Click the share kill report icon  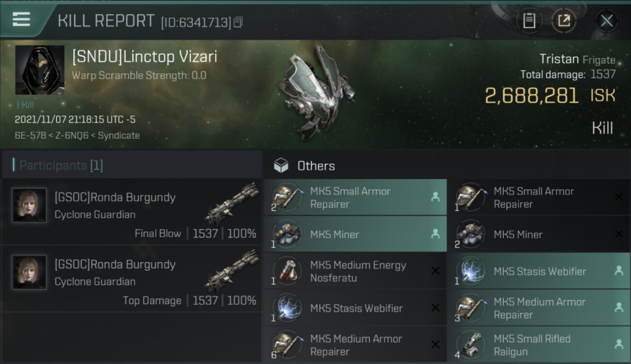coord(564,21)
